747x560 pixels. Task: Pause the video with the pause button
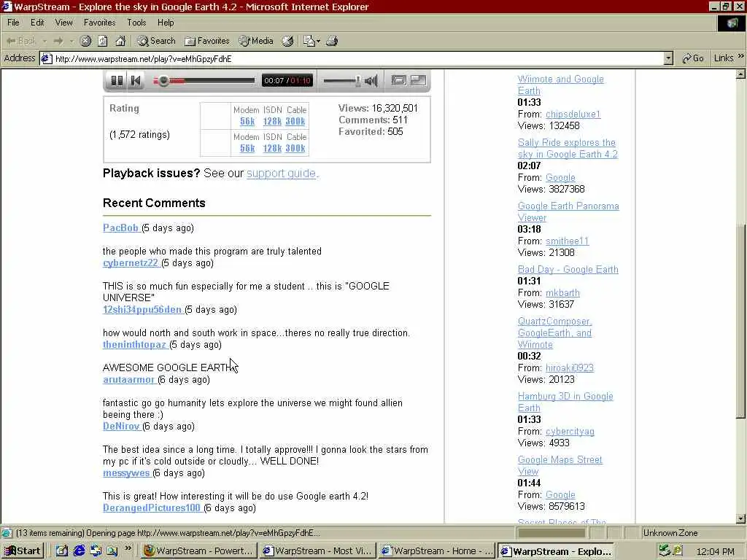tap(117, 80)
